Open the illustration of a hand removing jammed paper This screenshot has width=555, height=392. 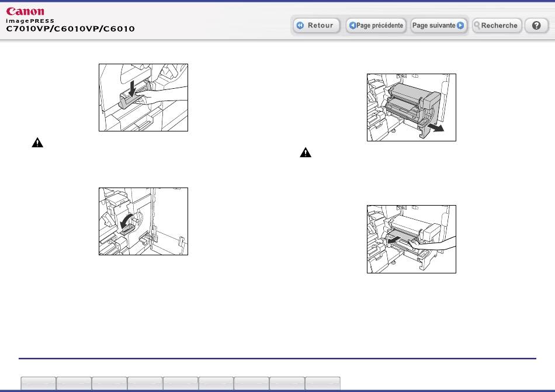(x=411, y=239)
